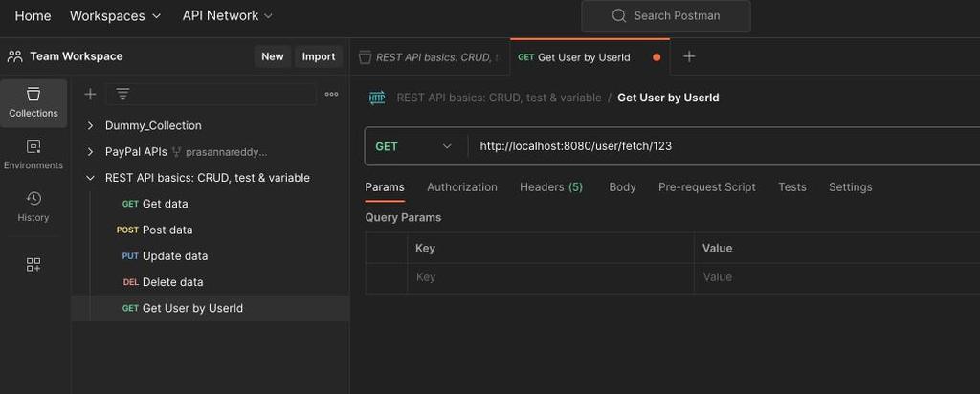Open the Collections sidebar panel

(x=33, y=103)
